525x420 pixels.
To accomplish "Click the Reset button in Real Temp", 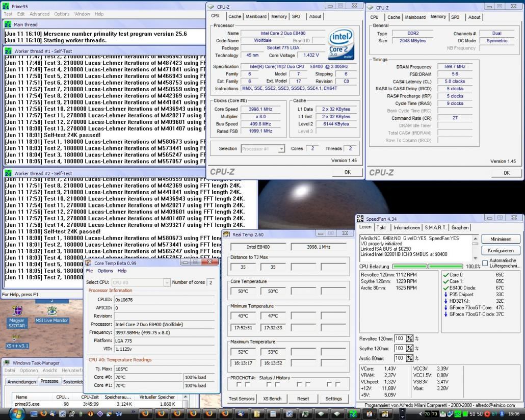I will coord(303,399).
